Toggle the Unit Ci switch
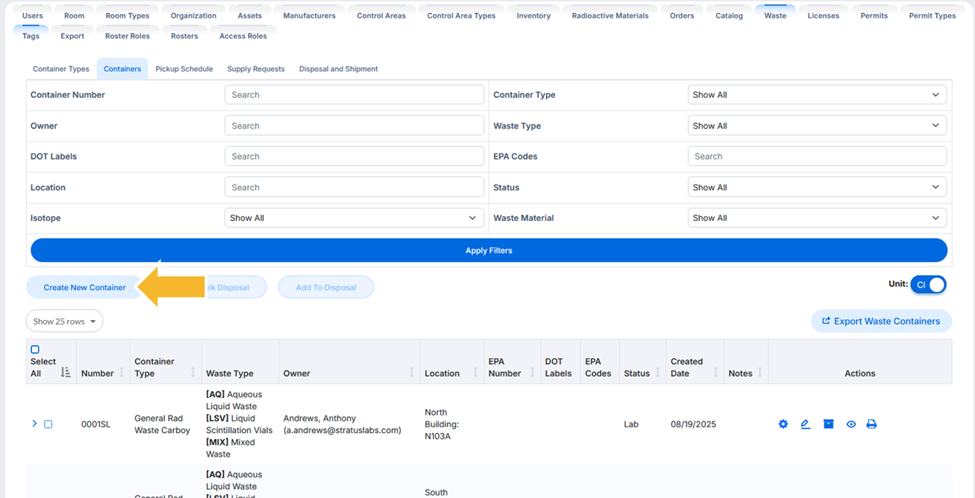Viewport: 975px width, 498px height. click(x=928, y=284)
